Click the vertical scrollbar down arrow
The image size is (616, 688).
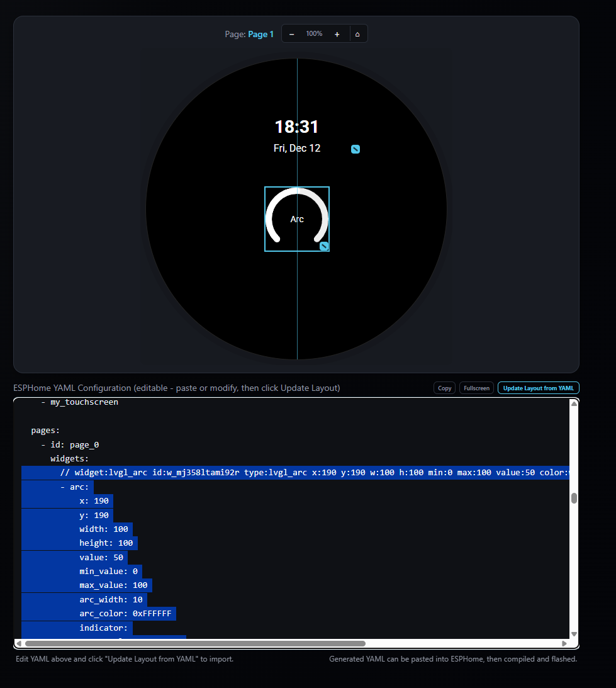pos(574,634)
